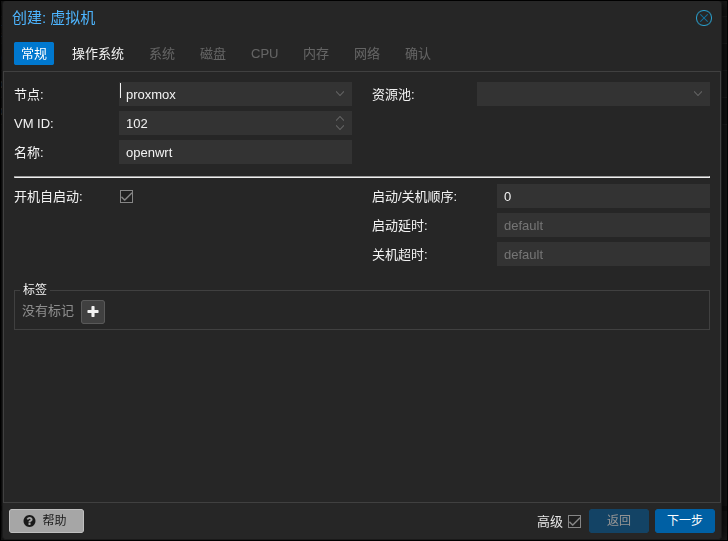Switch to the 操作系统 tab
This screenshot has width=728, height=541.
98,54
